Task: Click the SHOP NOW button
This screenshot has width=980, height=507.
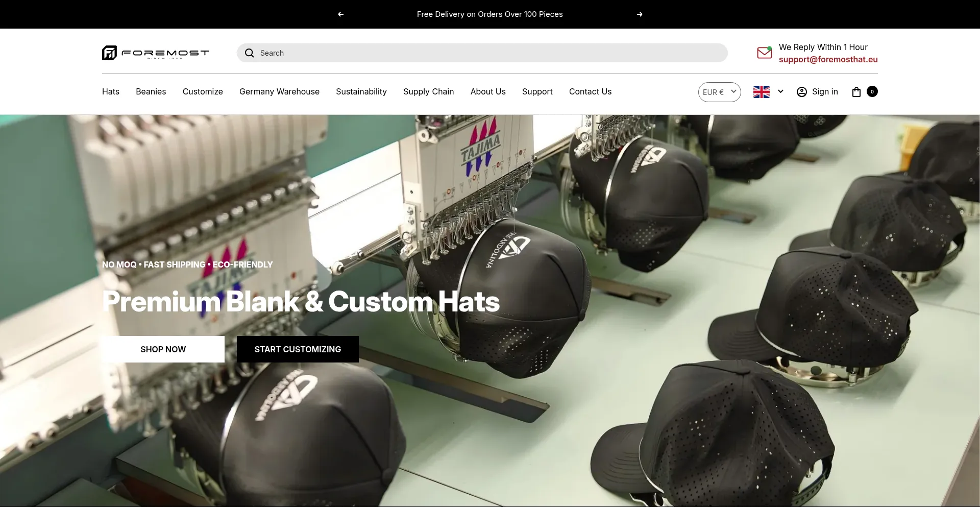Action: pyautogui.click(x=163, y=349)
